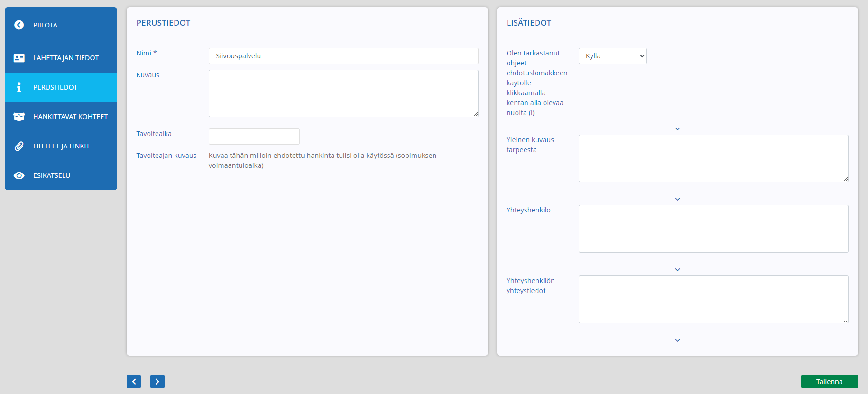This screenshot has width=868, height=394.
Task: Go to next step with right arrow button
Action: pyautogui.click(x=157, y=381)
